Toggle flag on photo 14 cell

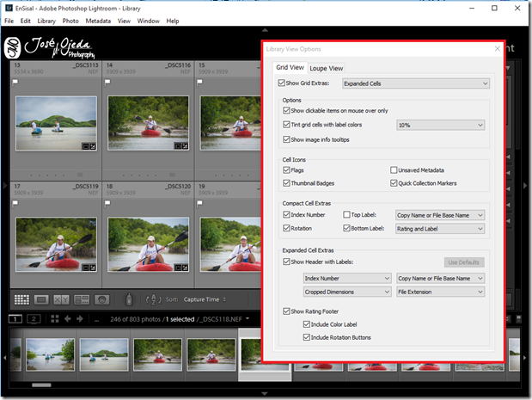point(107,82)
